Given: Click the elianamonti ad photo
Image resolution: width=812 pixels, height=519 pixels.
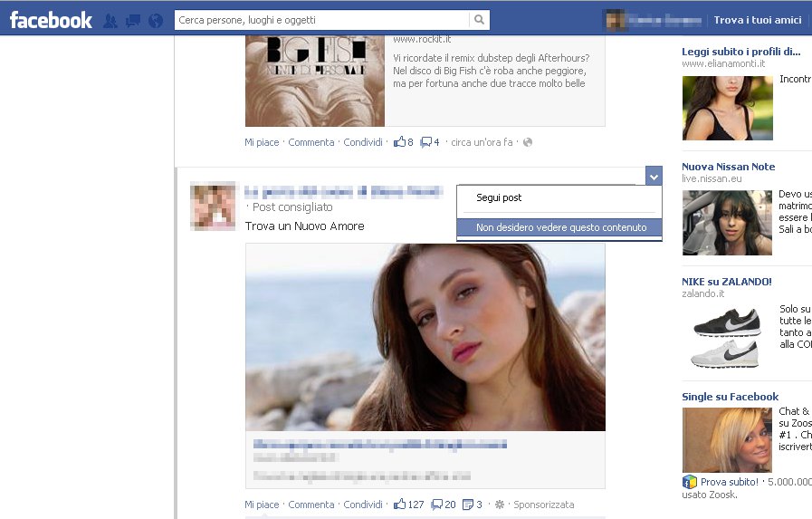Looking at the screenshot, I should pos(728,109).
